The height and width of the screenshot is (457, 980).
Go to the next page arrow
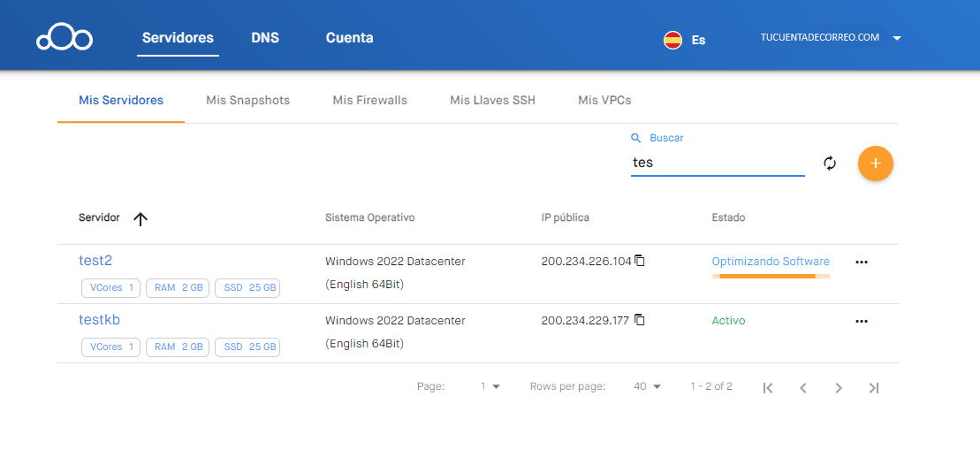[x=839, y=388]
